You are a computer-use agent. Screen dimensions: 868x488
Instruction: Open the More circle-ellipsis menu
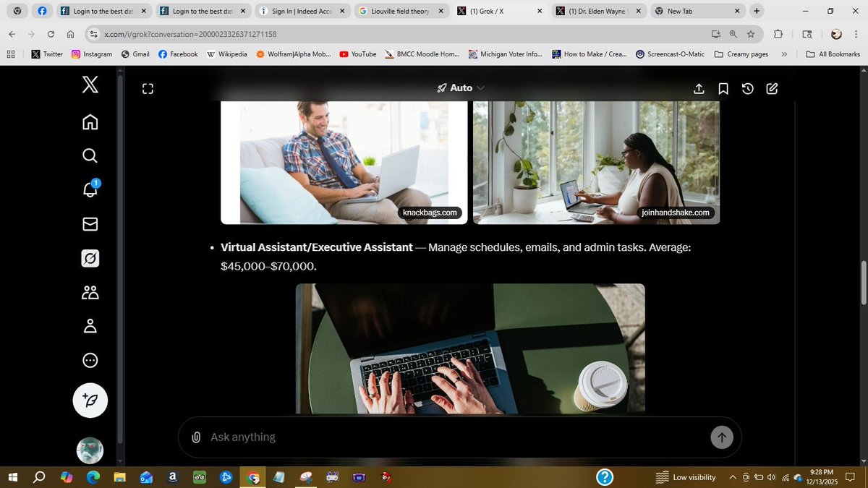click(x=90, y=360)
